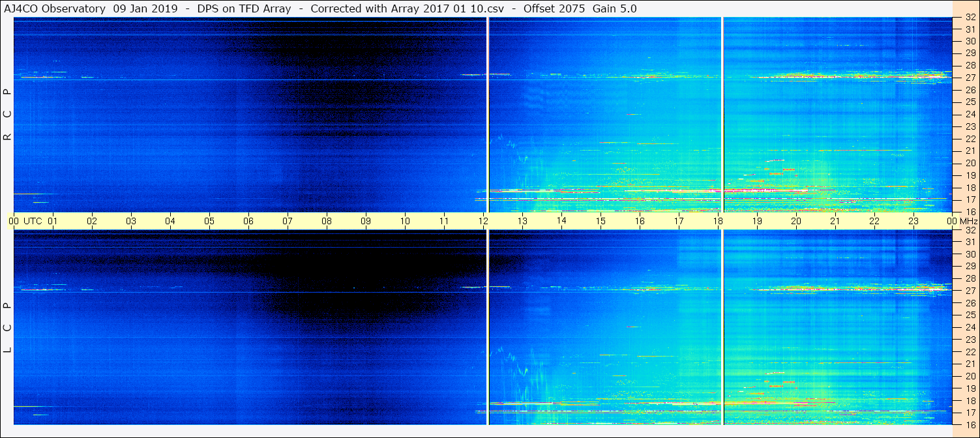Select the 'Offset 2075' value in header
The image size is (980, 438).
[554, 8]
